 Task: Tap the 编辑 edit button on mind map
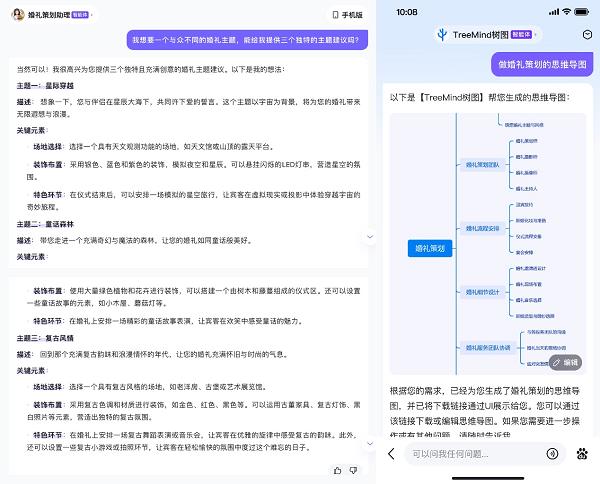[564, 362]
